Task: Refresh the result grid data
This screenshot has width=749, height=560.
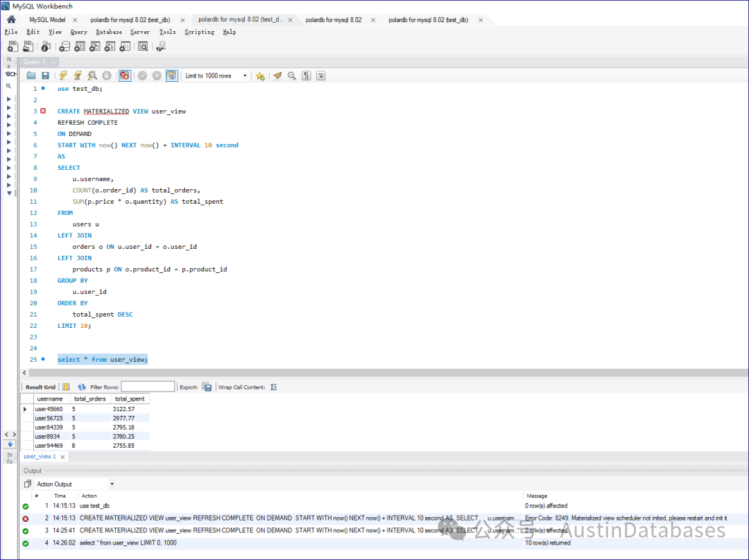Action: pyautogui.click(x=82, y=387)
